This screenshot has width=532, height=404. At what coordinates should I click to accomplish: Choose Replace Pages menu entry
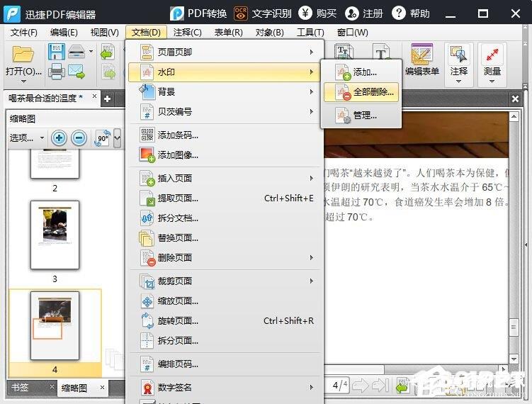[x=225, y=237]
